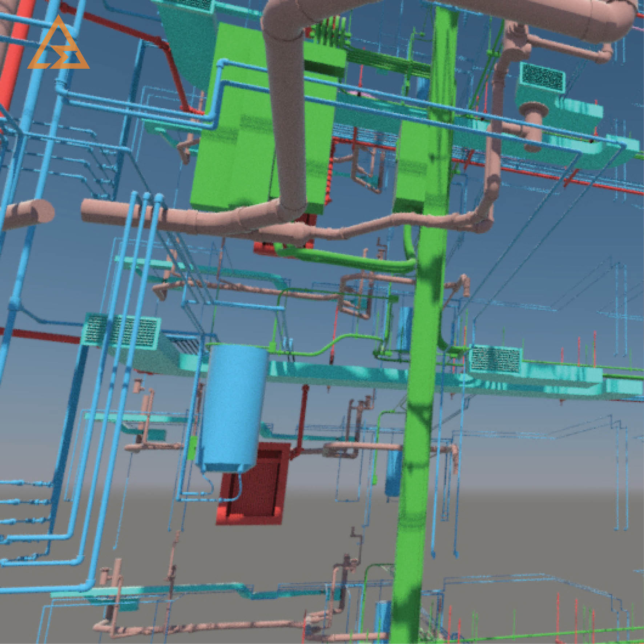Select the red rectangular frame below the tank
Screen dimensions: 644x644
tap(253, 484)
